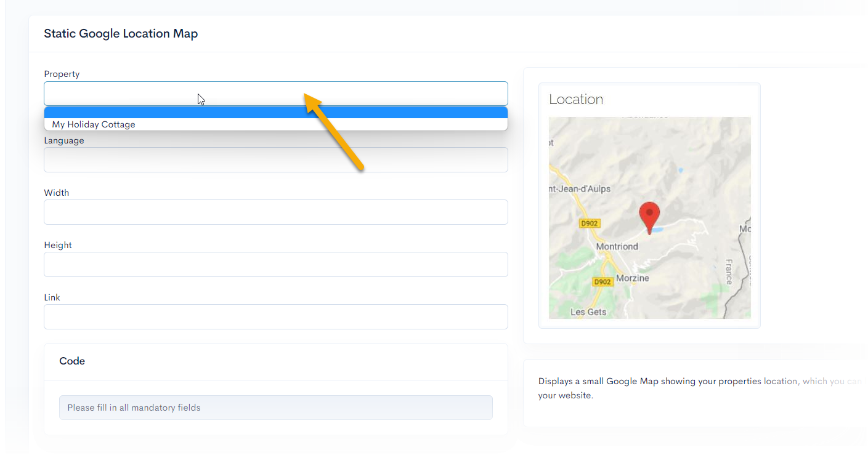Screen dimensions: 868x455
Task: Choose the blank highlighted dropdown option
Action: [275, 113]
